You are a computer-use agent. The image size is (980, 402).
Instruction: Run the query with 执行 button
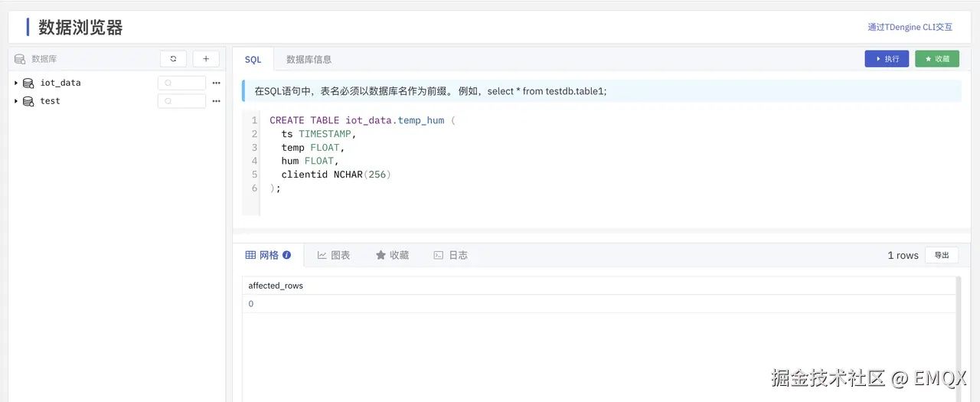tap(887, 59)
